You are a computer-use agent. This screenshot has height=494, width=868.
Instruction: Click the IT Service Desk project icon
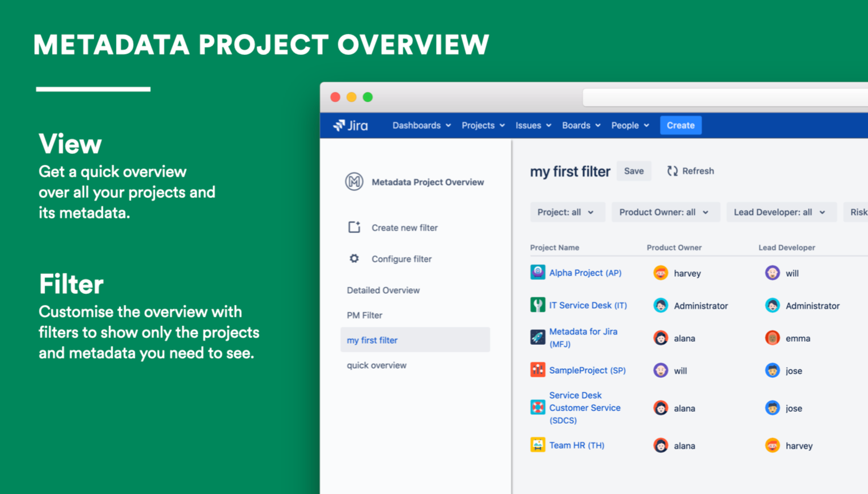click(538, 305)
